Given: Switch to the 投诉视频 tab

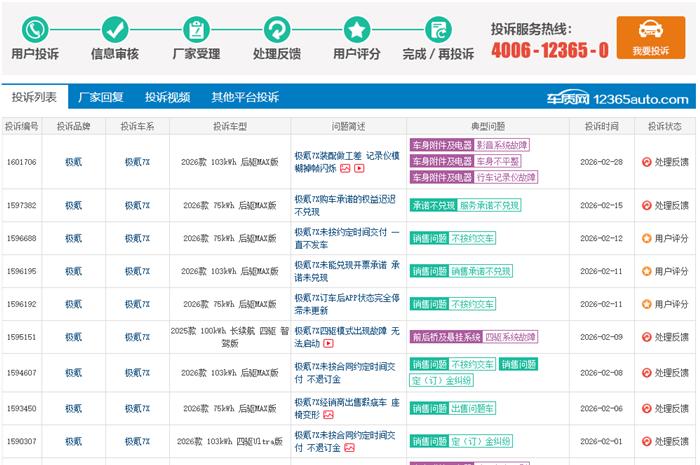Looking at the screenshot, I should pos(167,98).
